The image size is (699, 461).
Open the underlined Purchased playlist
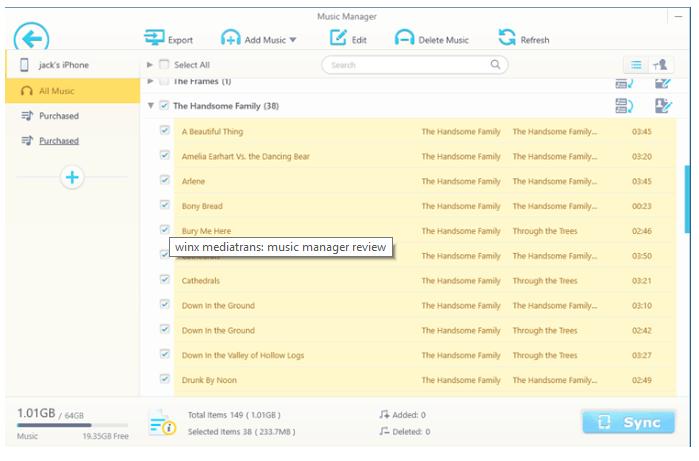(59, 141)
